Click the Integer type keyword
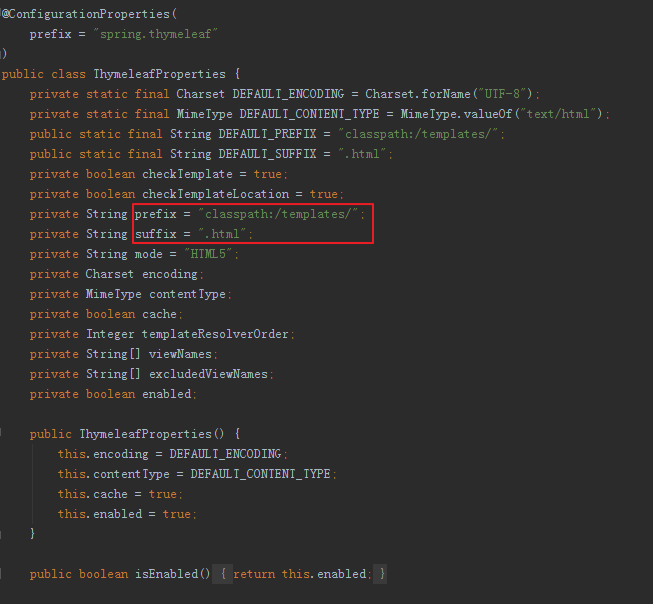This screenshot has height=604, width=653. click(110, 334)
